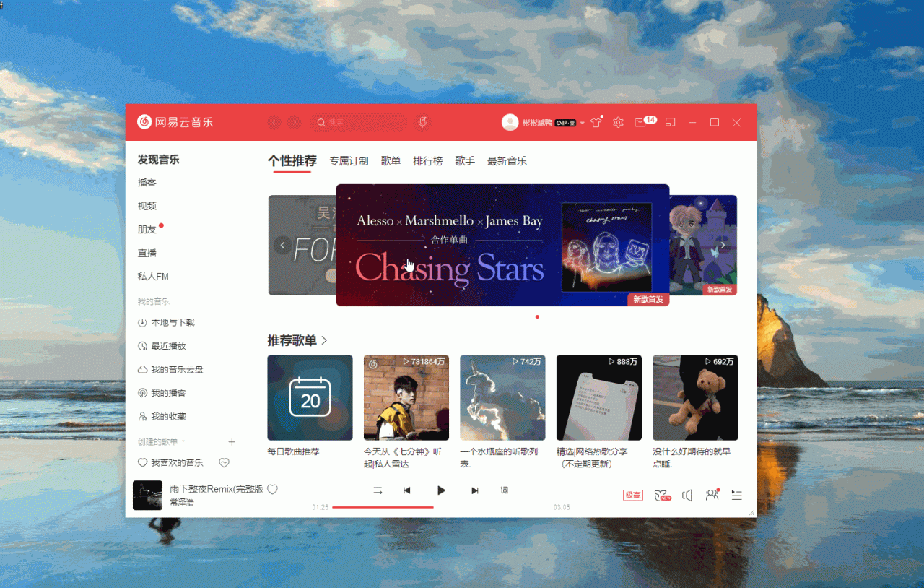Image resolution: width=924 pixels, height=588 pixels.
Task: Open 我的播客 in the sidebar
Action: [x=162, y=393]
